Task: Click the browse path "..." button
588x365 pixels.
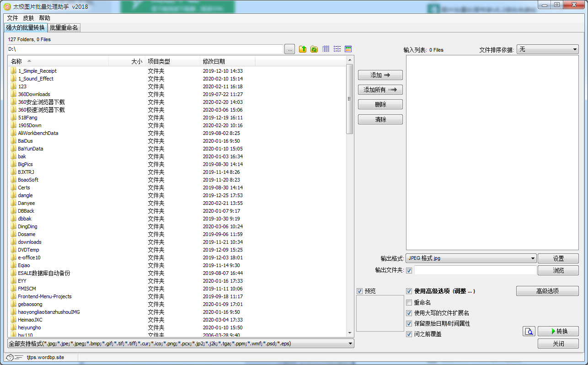Action: point(289,49)
